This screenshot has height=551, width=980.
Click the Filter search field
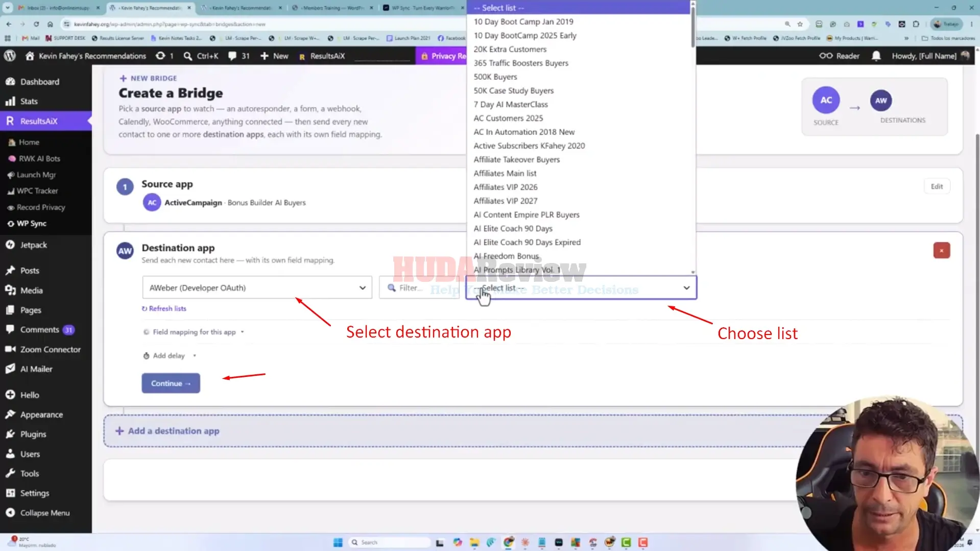[420, 288]
